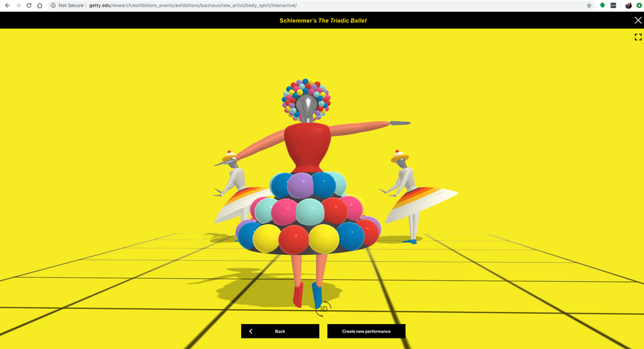The image size is (644, 349).
Task: Open the browser home page icon
Action: [39, 5]
